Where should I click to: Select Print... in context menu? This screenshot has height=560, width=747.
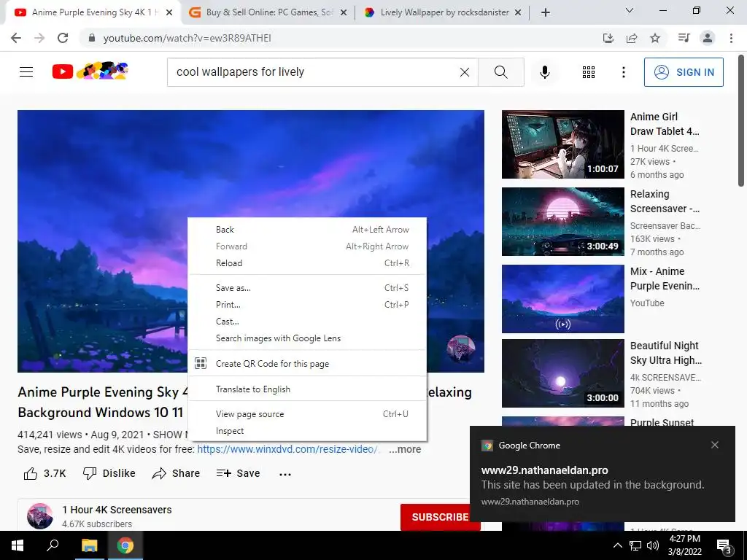coord(307,304)
